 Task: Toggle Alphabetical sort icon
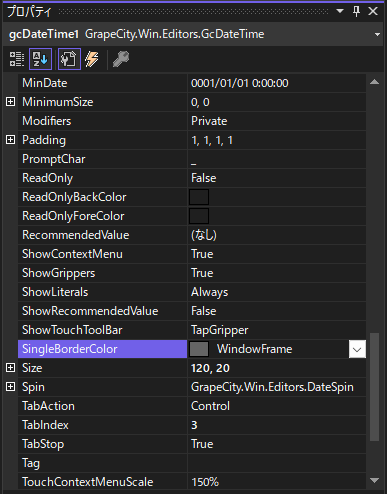tap(40, 59)
